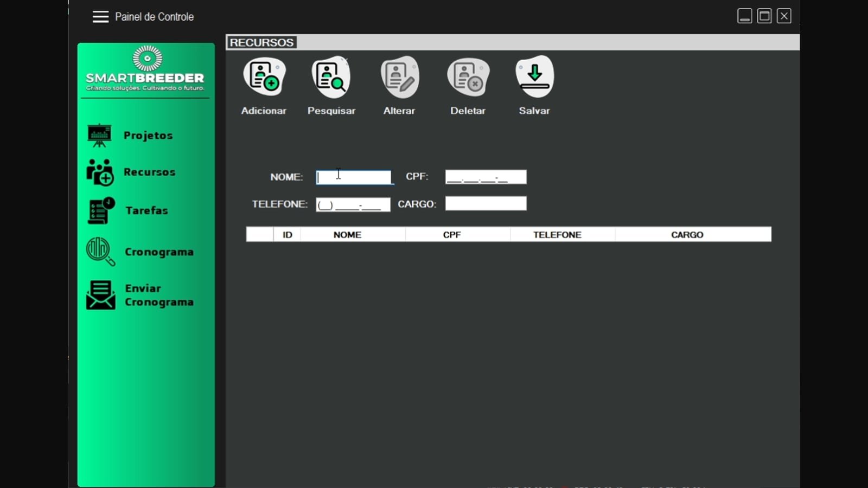
Task: Click the Deletar remove icon
Action: point(468,76)
